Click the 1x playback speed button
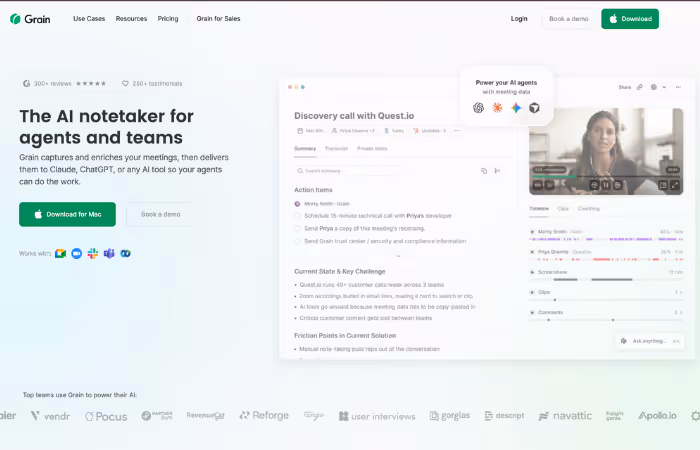The width and height of the screenshot is (700, 450). (x=550, y=185)
